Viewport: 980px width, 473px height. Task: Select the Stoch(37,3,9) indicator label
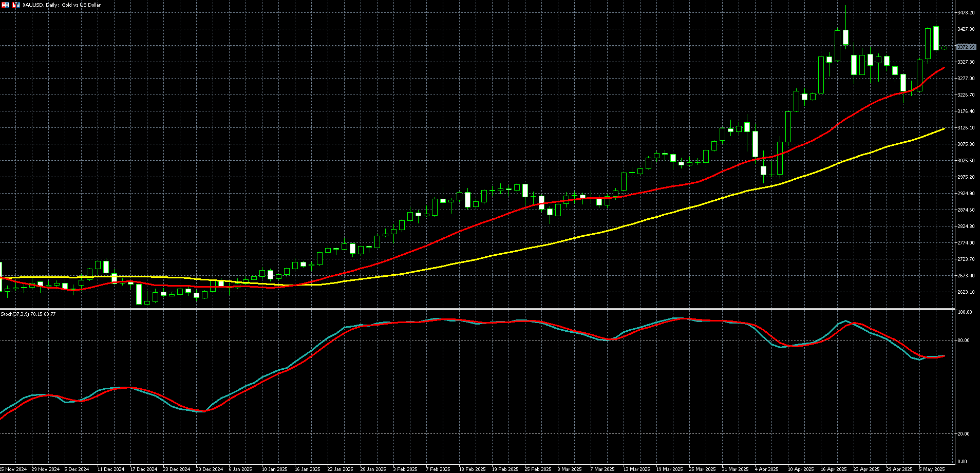pyautogui.click(x=28, y=314)
